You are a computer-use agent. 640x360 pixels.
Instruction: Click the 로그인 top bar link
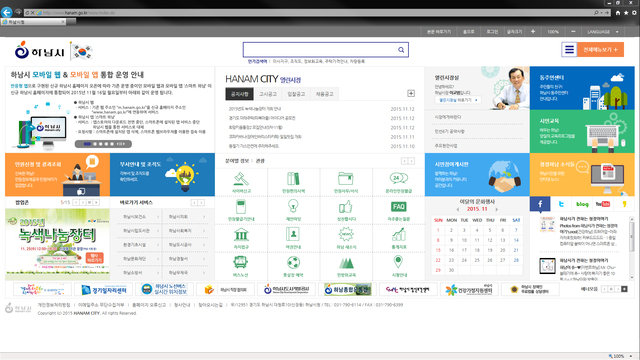(492, 31)
